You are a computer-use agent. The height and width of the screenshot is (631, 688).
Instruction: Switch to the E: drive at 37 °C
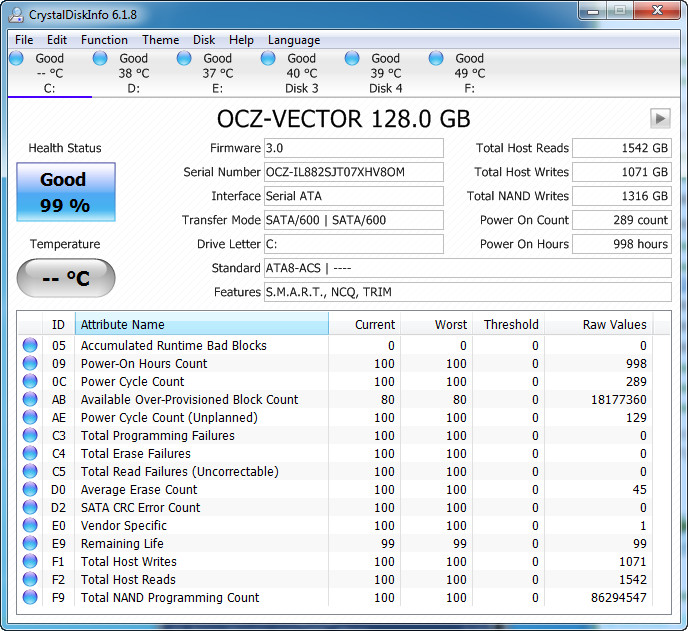point(218,73)
